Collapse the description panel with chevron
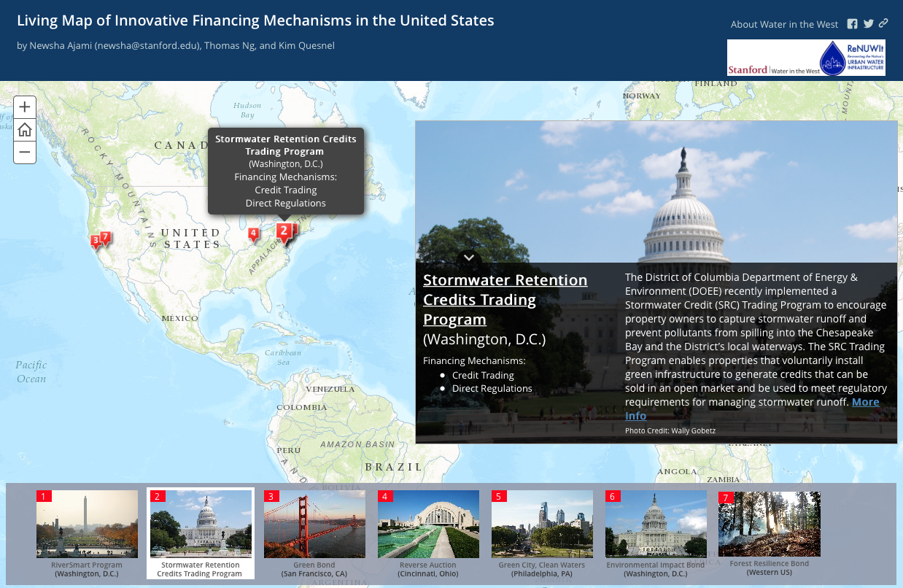This screenshot has width=903, height=588. coord(469,258)
